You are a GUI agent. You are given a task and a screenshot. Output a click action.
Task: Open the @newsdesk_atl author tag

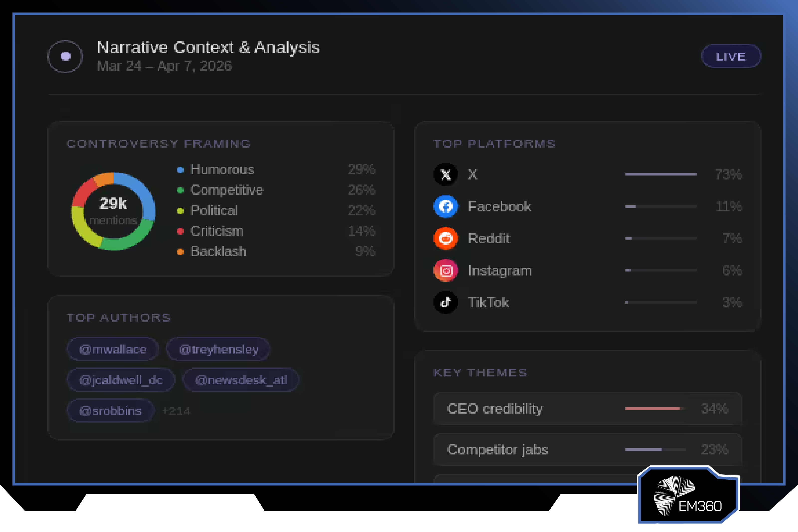coord(241,380)
